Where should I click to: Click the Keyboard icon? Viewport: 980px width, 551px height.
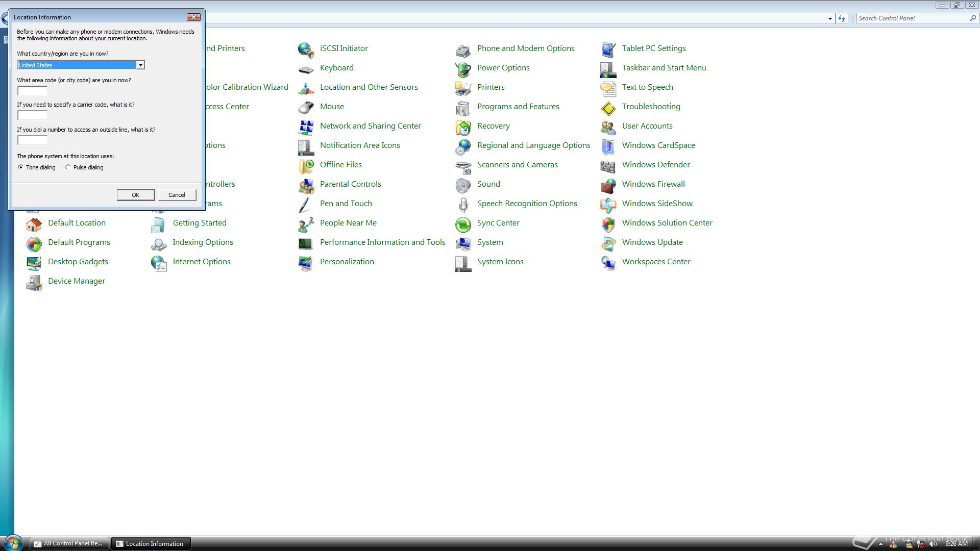coord(306,69)
